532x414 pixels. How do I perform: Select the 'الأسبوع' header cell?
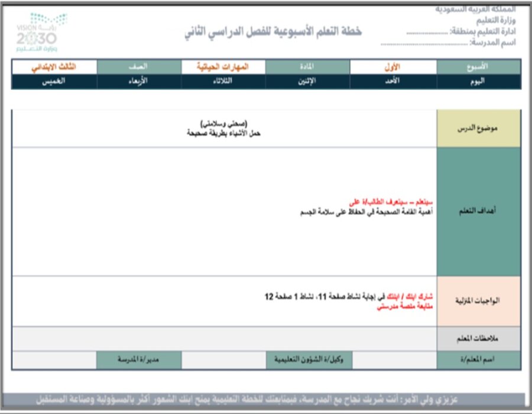[x=479, y=67]
